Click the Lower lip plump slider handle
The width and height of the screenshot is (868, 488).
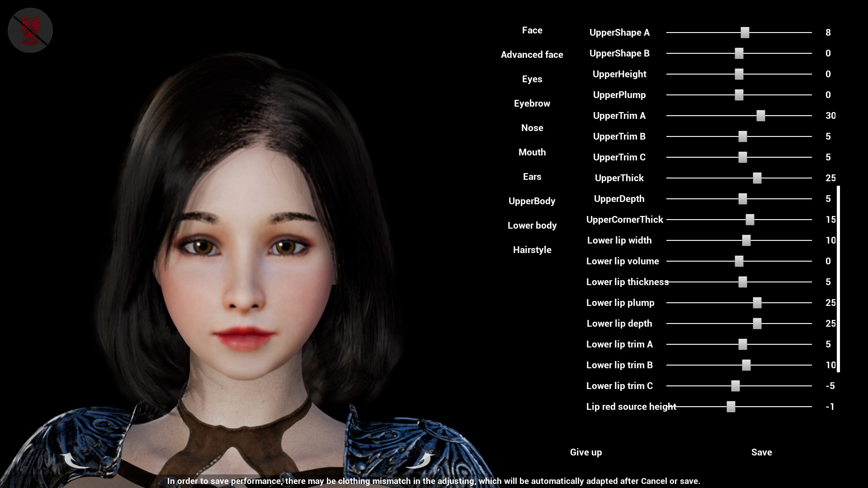[x=757, y=303]
